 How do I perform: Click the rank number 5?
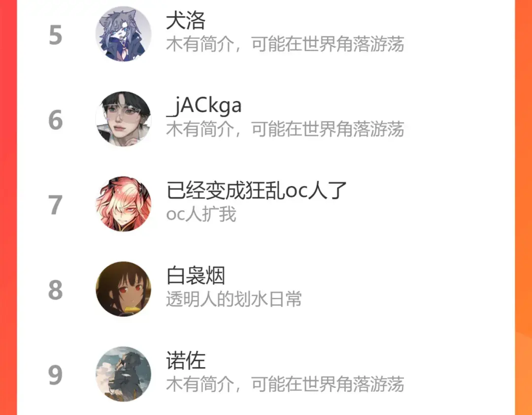(55, 35)
